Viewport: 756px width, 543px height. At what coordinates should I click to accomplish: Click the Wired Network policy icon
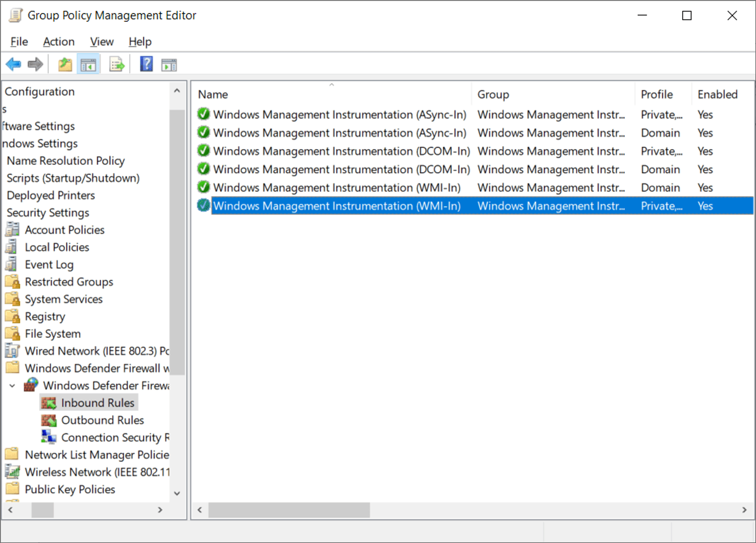[13, 351]
